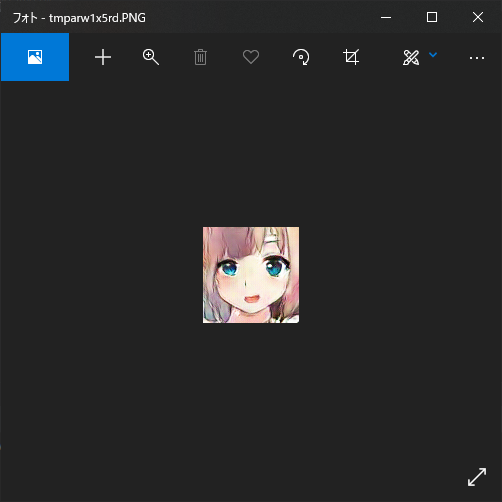
Task: Click the displayed anime face image
Action: click(251, 275)
